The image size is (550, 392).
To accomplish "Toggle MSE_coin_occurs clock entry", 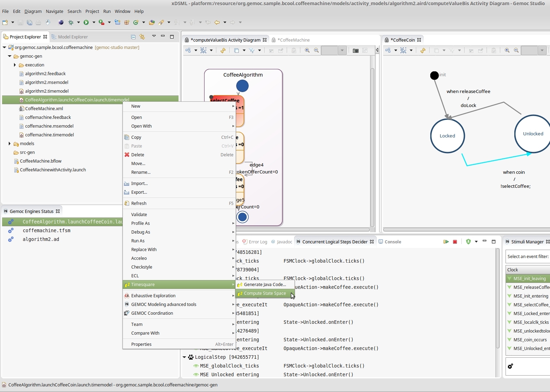I will [x=510, y=340].
